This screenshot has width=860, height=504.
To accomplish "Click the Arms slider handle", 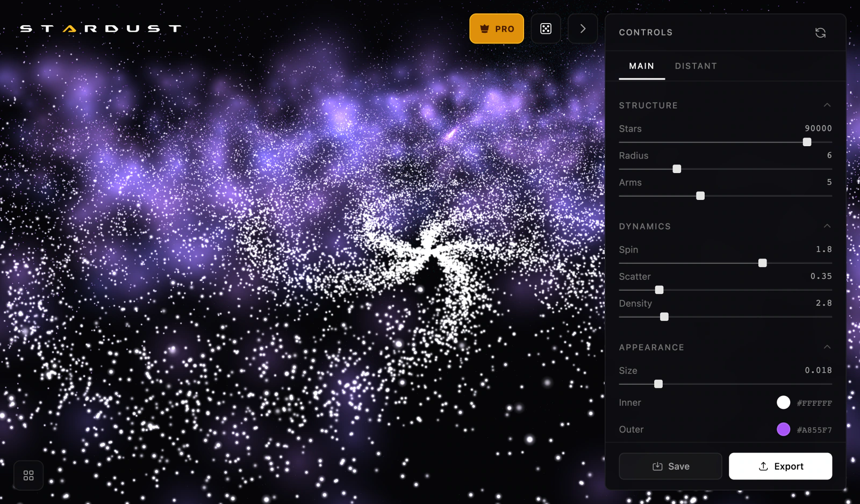I will click(700, 196).
